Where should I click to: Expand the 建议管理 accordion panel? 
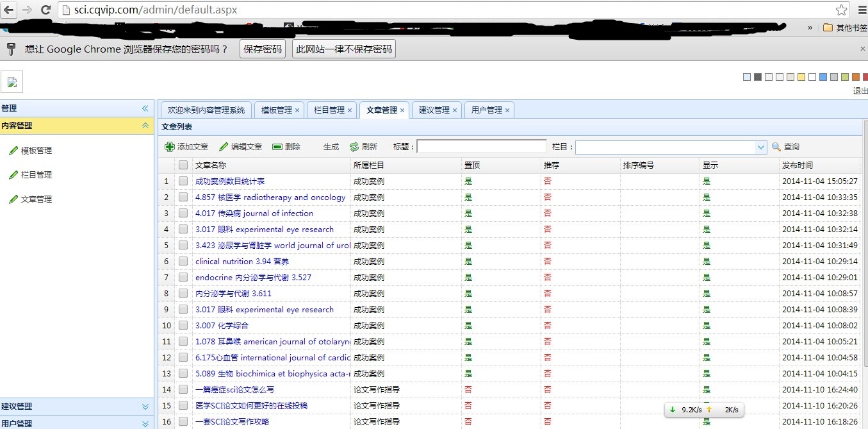click(x=145, y=407)
